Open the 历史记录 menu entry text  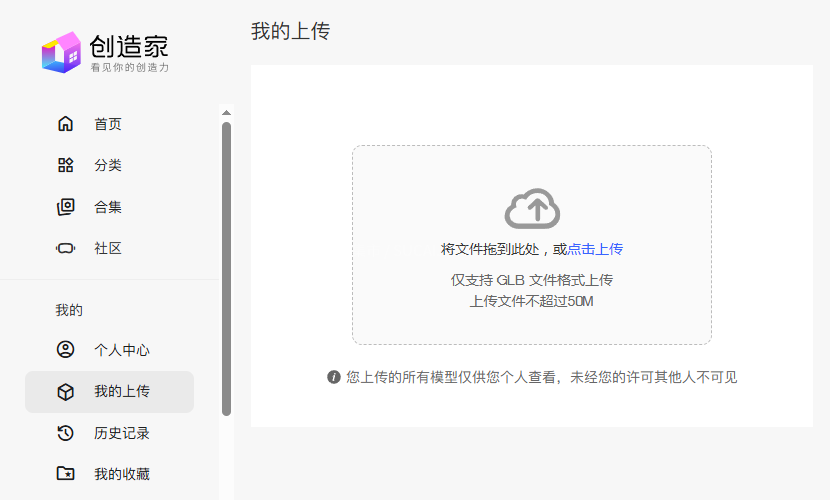tap(122, 433)
